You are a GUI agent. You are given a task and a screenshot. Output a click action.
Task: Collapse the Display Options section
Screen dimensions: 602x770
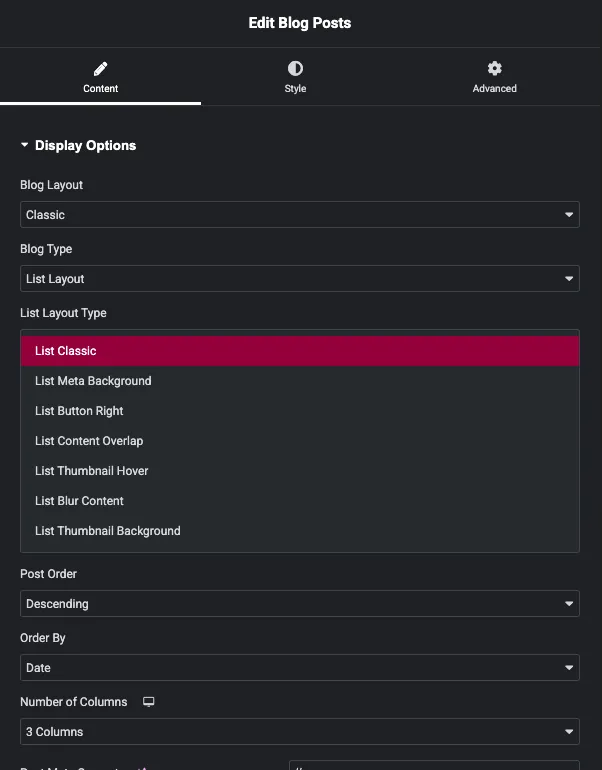point(79,145)
